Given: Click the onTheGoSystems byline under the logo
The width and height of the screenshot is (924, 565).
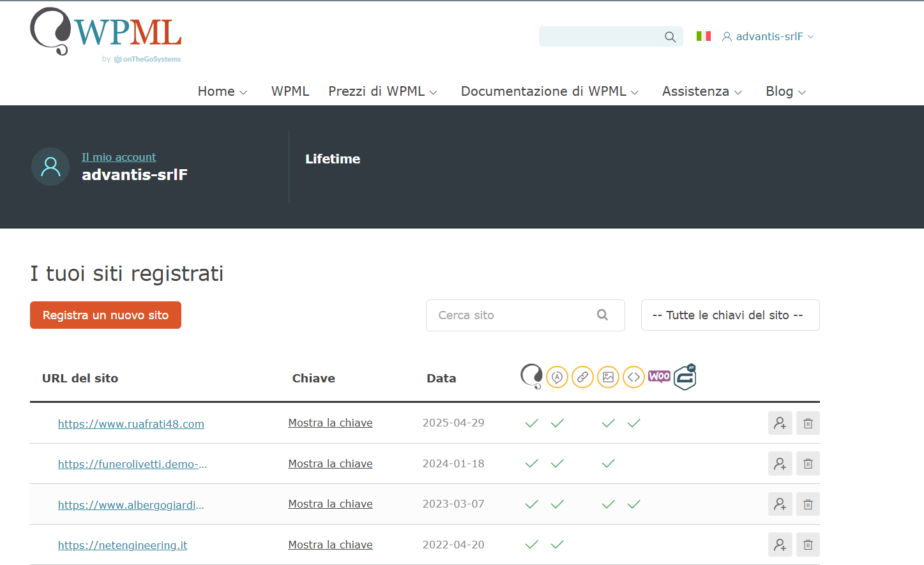Looking at the screenshot, I should tap(142, 59).
